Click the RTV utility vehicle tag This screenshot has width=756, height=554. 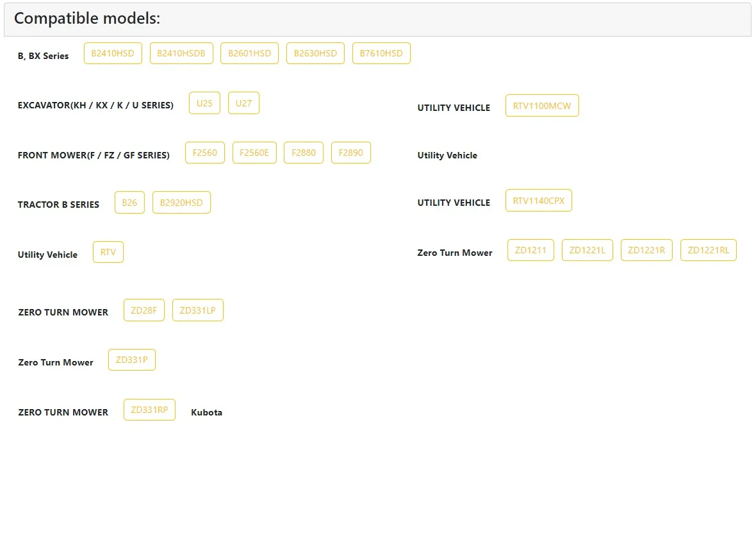108,252
